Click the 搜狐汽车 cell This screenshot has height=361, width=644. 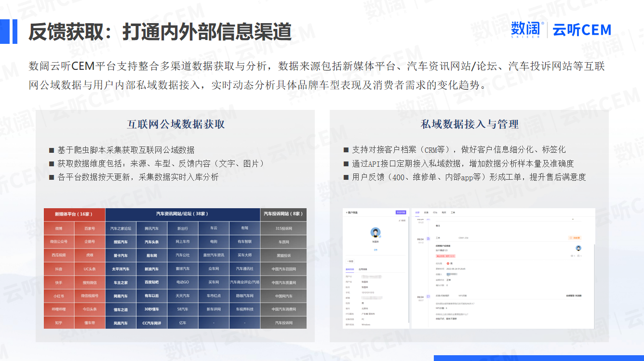click(121, 241)
